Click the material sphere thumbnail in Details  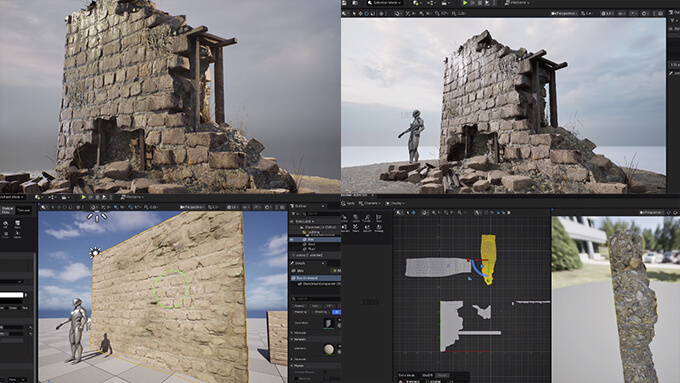pyautogui.click(x=329, y=349)
